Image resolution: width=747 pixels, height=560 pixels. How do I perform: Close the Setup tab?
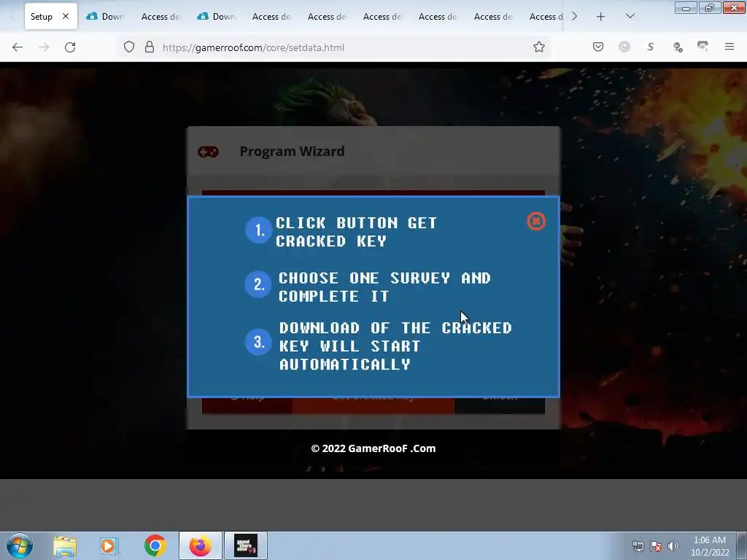pyautogui.click(x=66, y=16)
